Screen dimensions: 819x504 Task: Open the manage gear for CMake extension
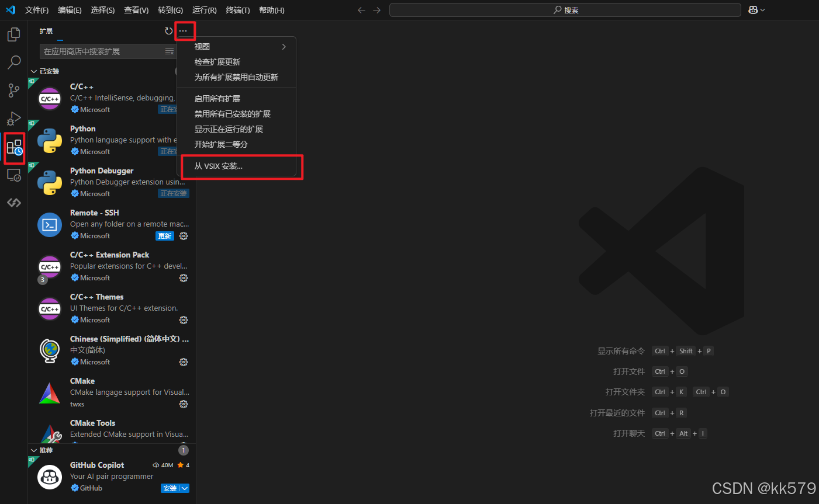[x=184, y=404]
